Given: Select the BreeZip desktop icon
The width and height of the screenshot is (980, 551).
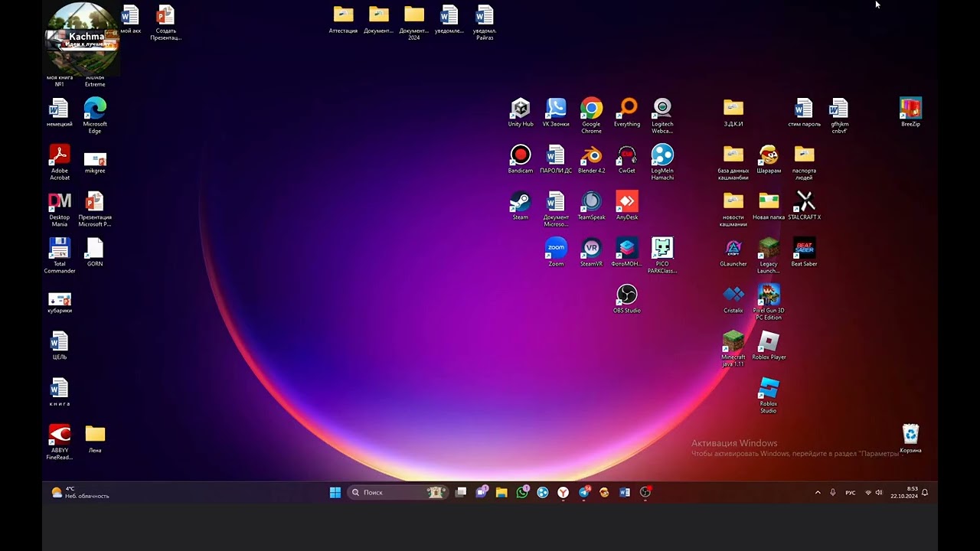Looking at the screenshot, I should pyautogui.click(x=910, y=112).
